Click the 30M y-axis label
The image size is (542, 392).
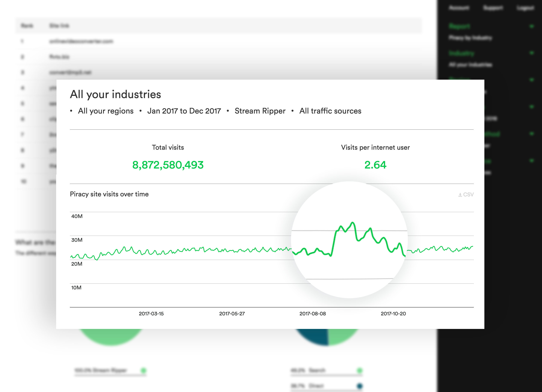point(77,240)
